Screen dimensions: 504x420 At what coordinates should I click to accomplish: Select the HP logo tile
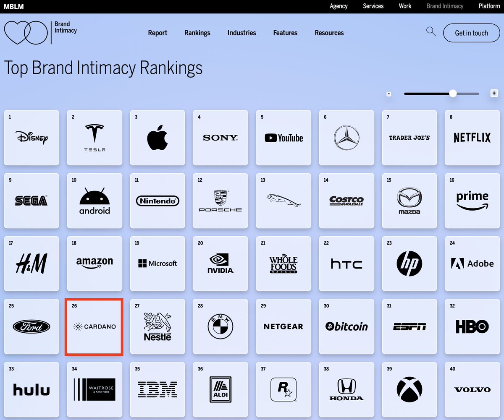coord(409,263)
